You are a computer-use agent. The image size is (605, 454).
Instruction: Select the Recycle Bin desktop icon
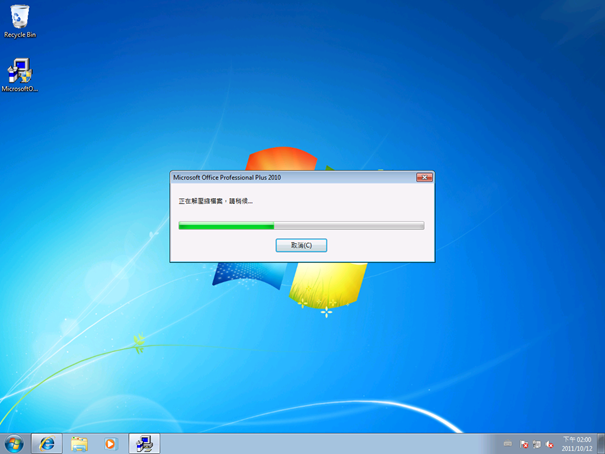(x=20, y=21)
